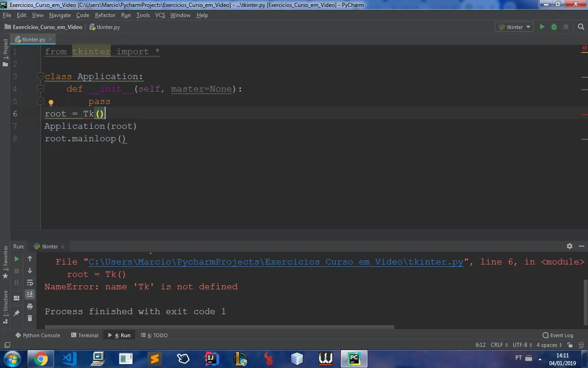Print the run console output
This screenshot has width=588, height=368.
(x=30, y=306)
